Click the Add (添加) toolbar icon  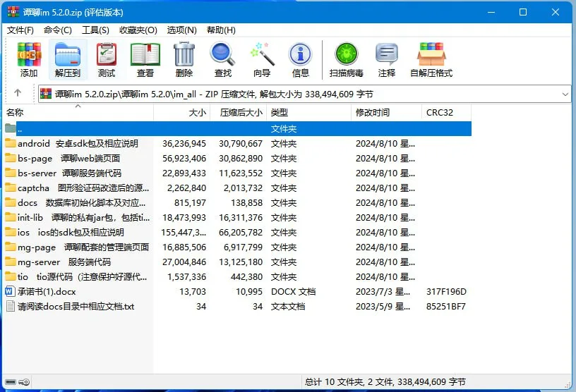pos(29,55)
